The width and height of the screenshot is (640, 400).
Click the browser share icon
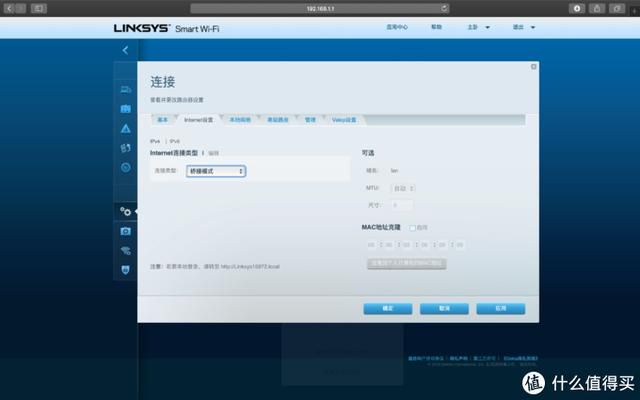597,8
